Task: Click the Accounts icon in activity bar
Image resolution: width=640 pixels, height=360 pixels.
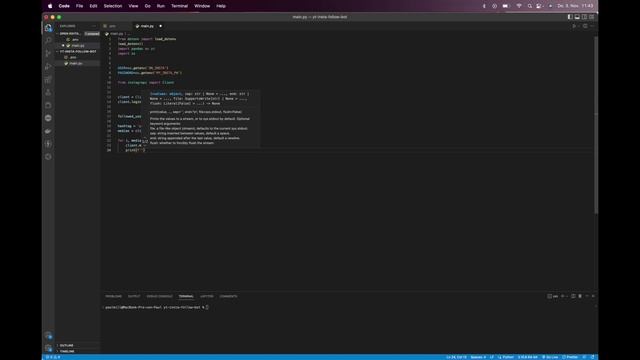Action: (48, 336)
